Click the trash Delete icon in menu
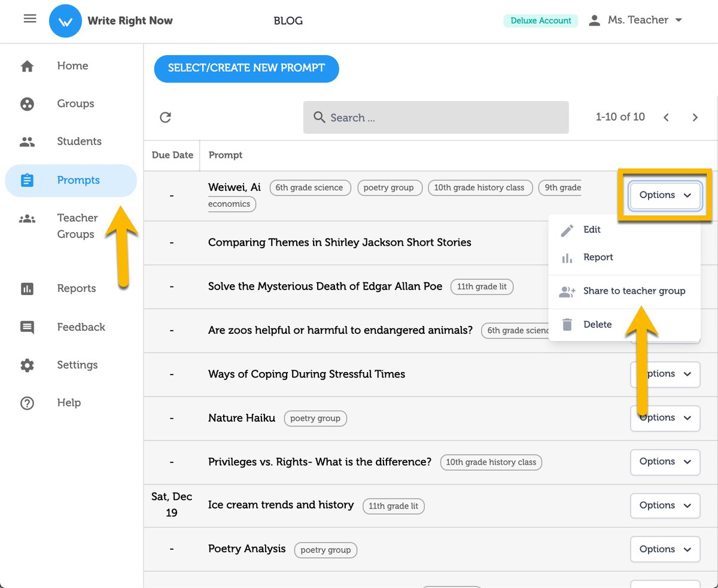The image size is (718, 588). coord(567,325)
